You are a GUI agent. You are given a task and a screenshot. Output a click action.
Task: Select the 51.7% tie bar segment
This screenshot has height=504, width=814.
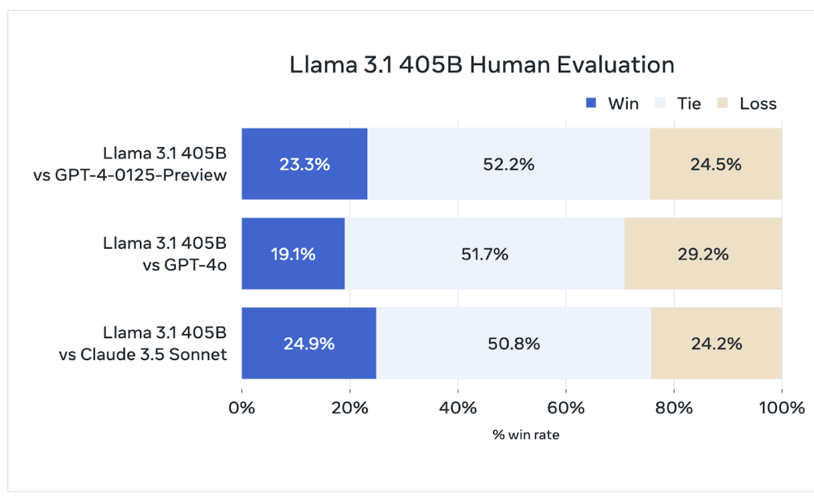[x=484, y=254]
